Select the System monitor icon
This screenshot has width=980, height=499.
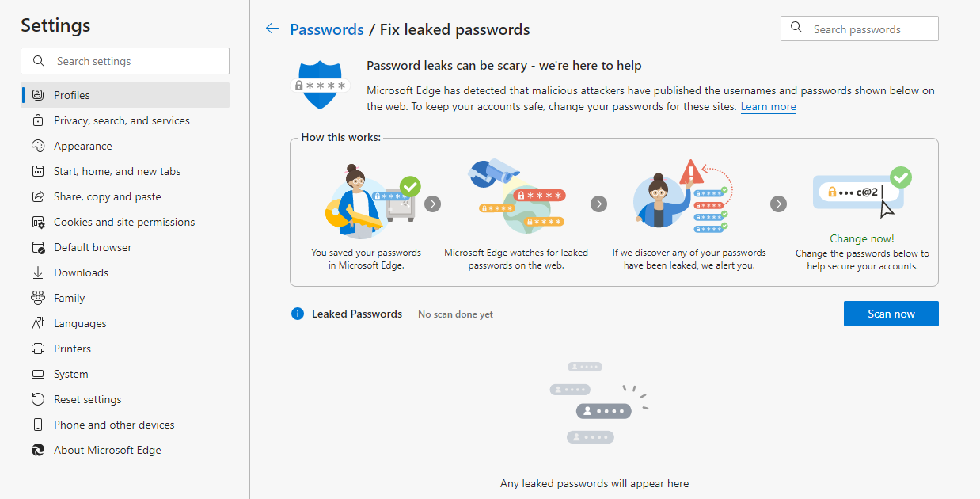pos(38,373)
